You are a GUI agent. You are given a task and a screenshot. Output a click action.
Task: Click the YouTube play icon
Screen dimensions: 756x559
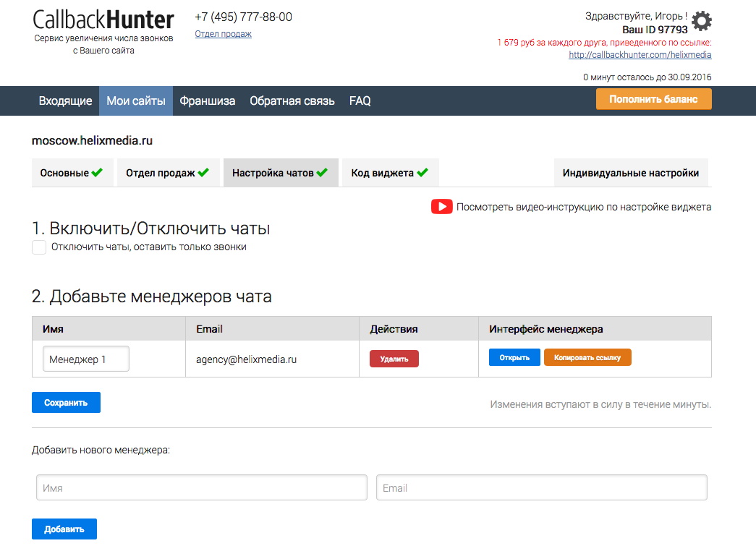click(x=441, y=207)
